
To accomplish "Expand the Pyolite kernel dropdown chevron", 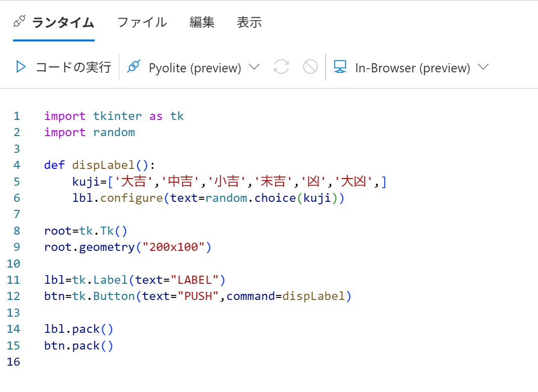I will 254,67.
